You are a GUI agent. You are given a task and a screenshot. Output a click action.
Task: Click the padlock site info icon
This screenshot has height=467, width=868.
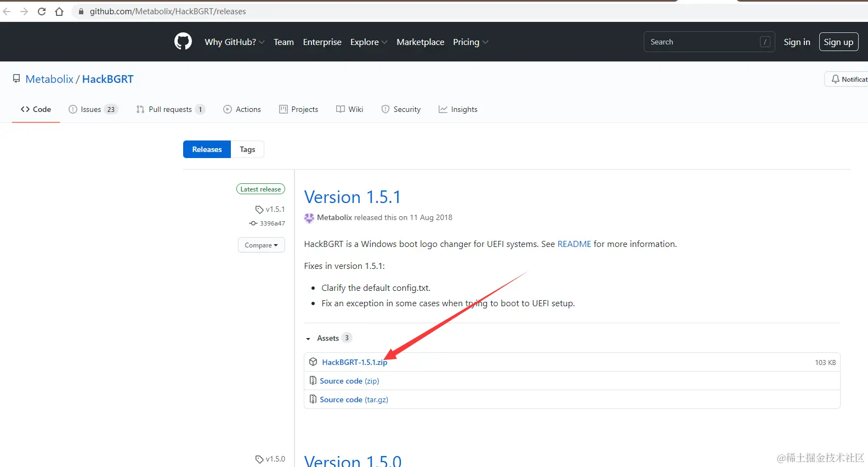pos(81,12)
